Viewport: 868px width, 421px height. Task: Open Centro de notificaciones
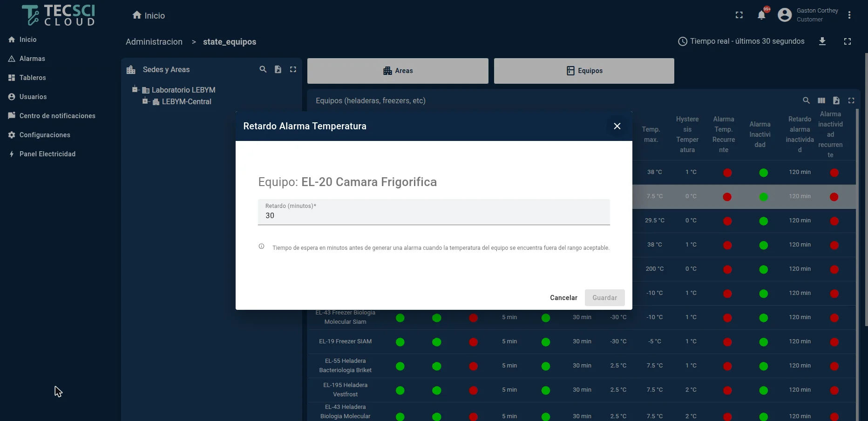pyautogui.click(x=57, y=116)
